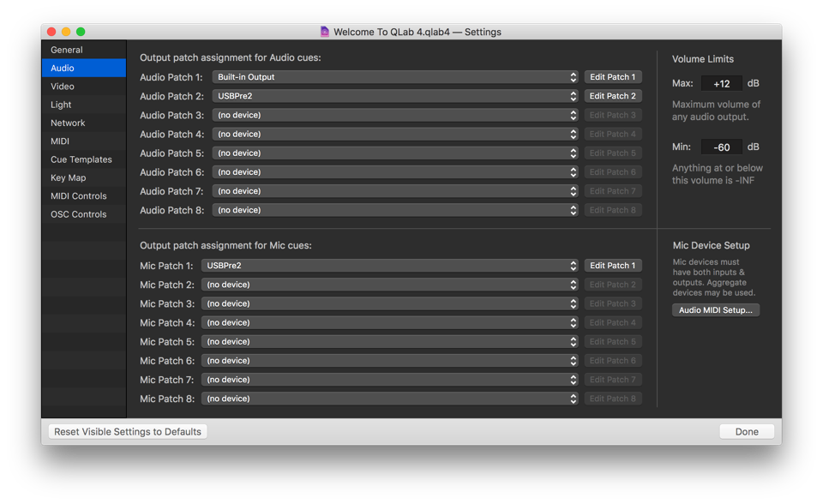Click Edit Patch 1 for Audio Patch 1
The image size is (823, 504).
pos(612,77)
